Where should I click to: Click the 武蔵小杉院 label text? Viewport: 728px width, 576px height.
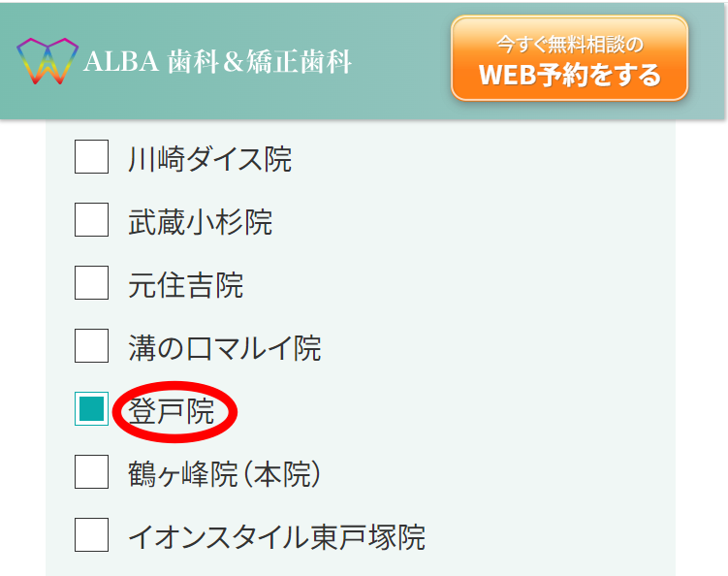tap(200, 222)
